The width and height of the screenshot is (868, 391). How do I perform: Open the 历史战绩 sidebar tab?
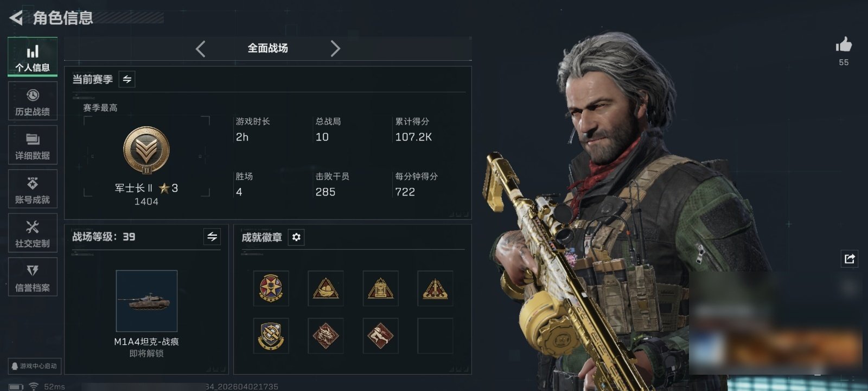coord(33,101)
